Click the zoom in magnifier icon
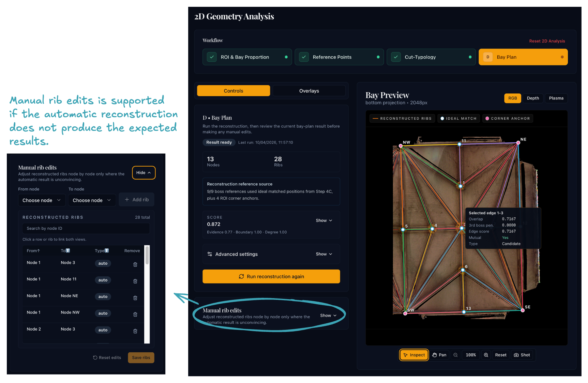Viewport: 588px width, 383px height. coord(486,355)
